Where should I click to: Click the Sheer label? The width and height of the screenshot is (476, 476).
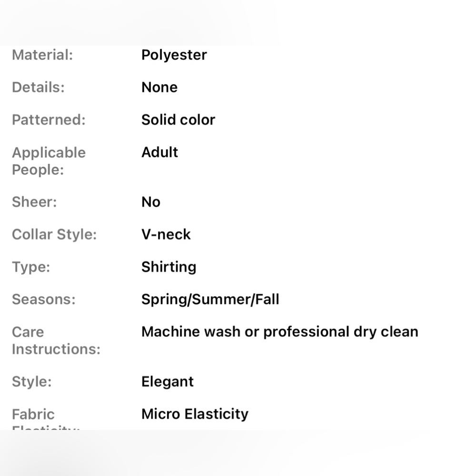[x=34, y=202]
